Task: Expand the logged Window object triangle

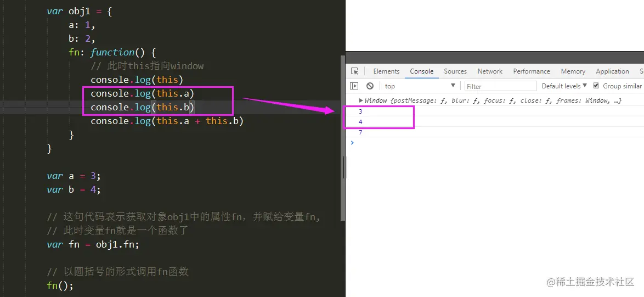Action: 361,100
